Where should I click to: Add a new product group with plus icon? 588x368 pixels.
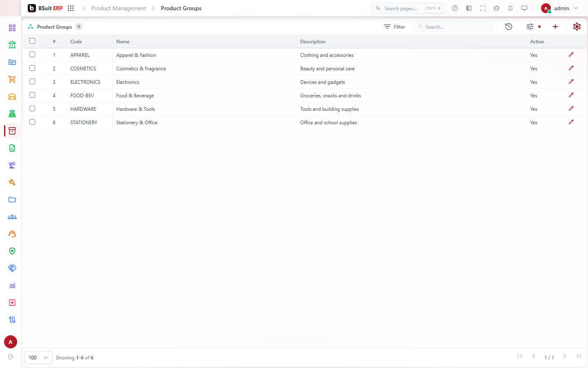coord(555,27)
